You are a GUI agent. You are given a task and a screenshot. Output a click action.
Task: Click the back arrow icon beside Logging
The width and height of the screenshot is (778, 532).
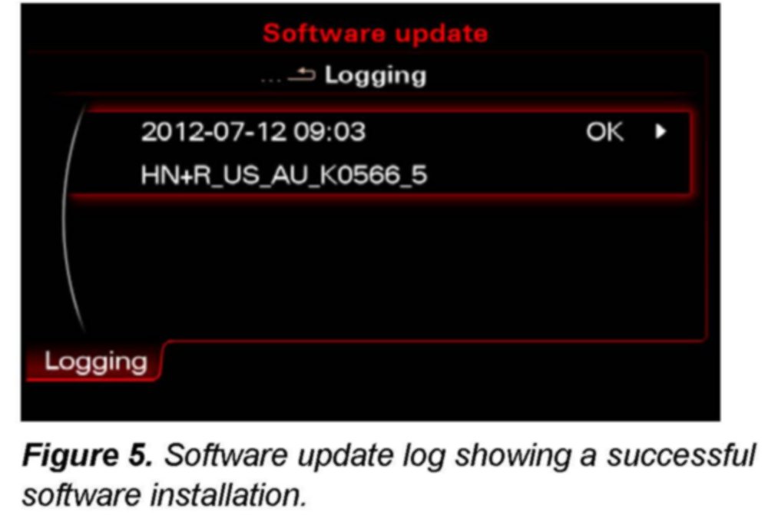click(302, 75)
